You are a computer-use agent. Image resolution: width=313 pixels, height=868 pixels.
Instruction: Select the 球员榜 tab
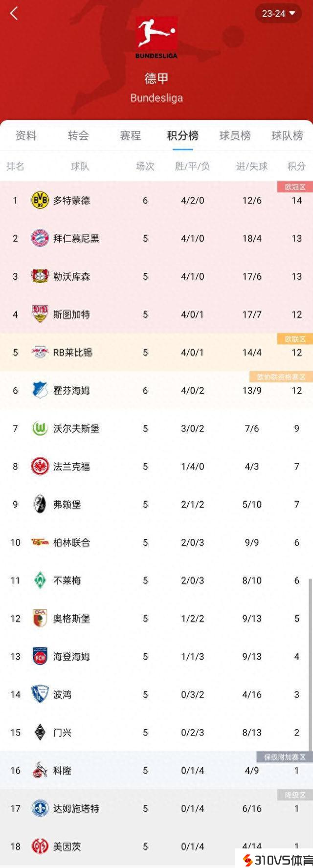pyautogui.click(x=235, y=135)
